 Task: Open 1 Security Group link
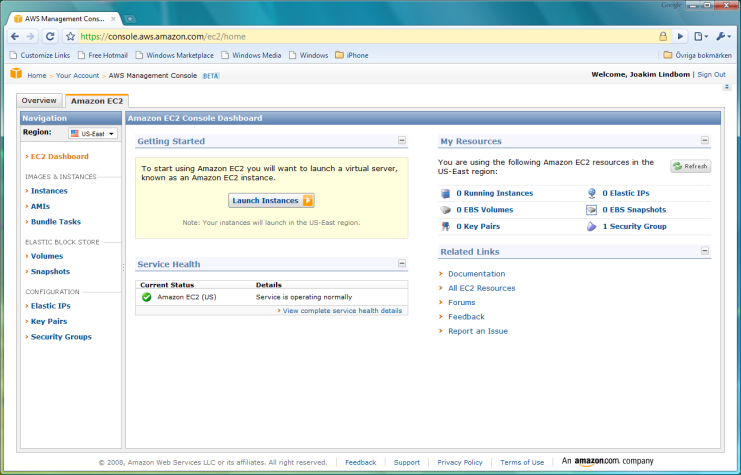tap(634, 226)
